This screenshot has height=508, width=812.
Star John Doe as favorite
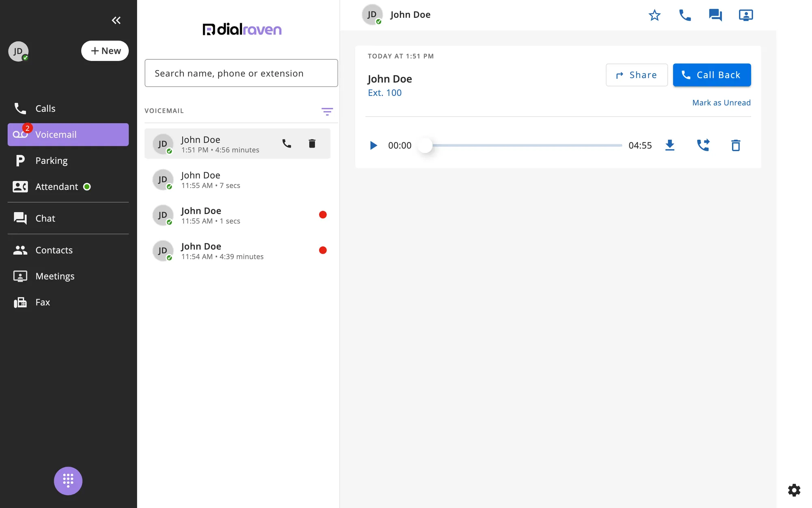[654, 15]
